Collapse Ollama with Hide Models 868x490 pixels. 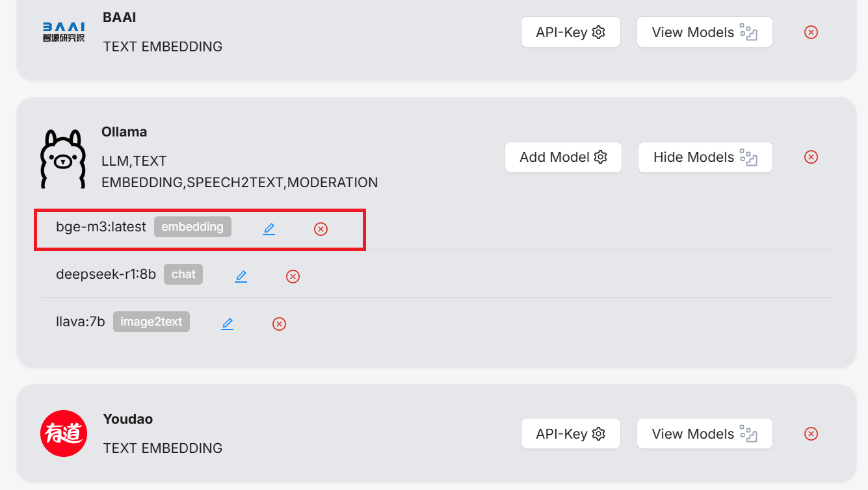pos(705,157)
